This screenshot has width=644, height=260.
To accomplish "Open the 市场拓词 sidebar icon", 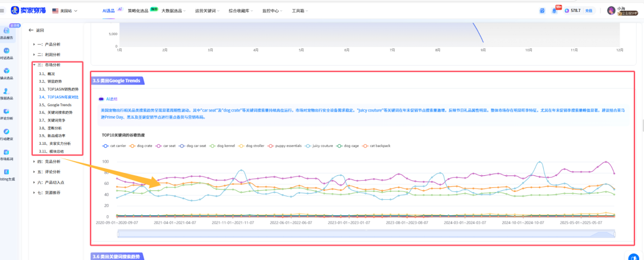I will pyautogui.click(x=7, y=152).
